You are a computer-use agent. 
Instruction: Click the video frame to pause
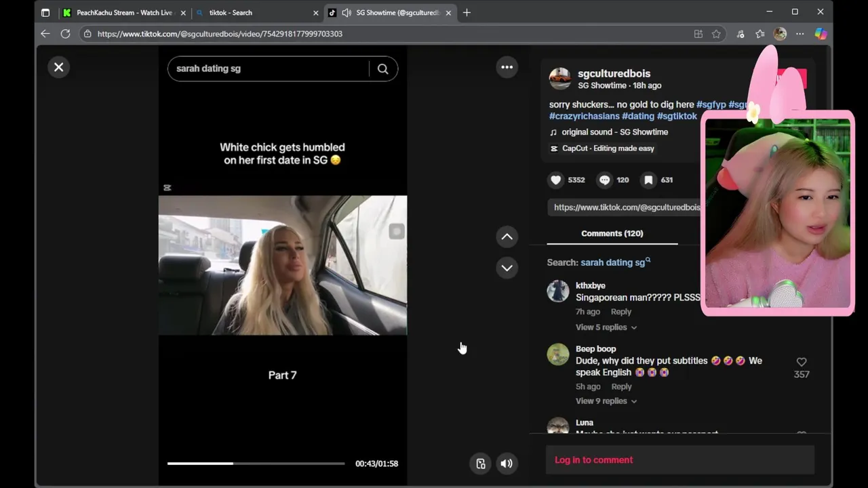[x=283, y=265]
